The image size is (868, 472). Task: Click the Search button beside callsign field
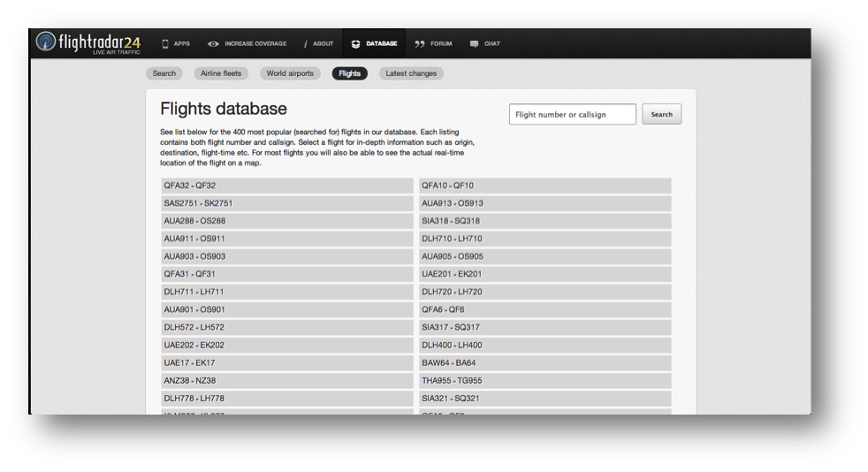[x=661, y=115]
